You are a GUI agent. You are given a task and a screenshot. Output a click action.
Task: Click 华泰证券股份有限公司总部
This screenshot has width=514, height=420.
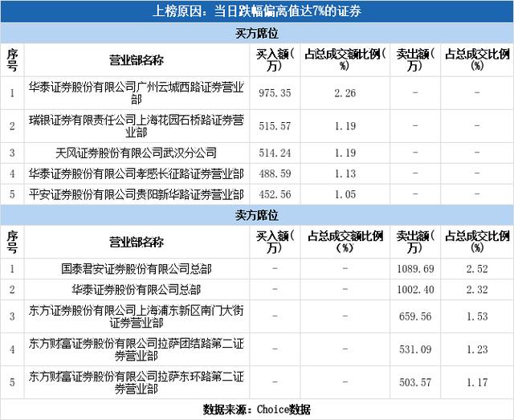pos(137,290)
